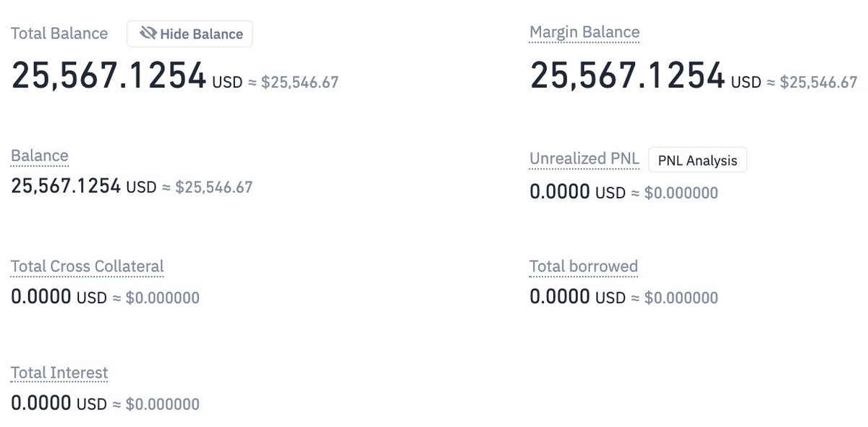Click the Unrealized PNL label
This screenshot has width=868, height=427.
(x=584, y=159)
